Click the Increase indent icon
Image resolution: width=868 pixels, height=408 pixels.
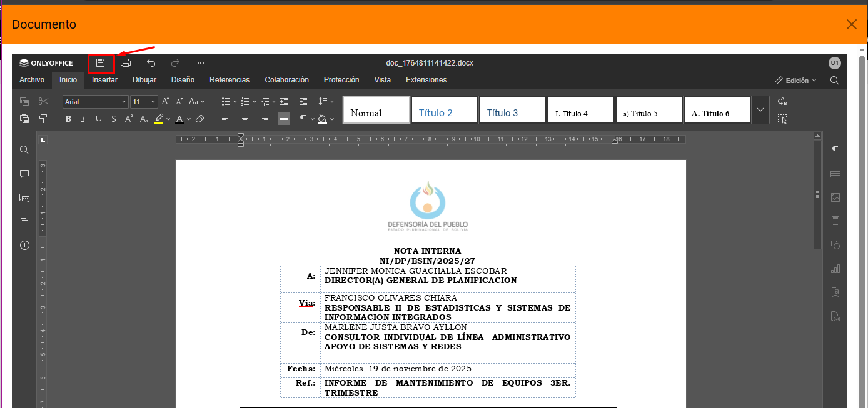pos(303,101)
